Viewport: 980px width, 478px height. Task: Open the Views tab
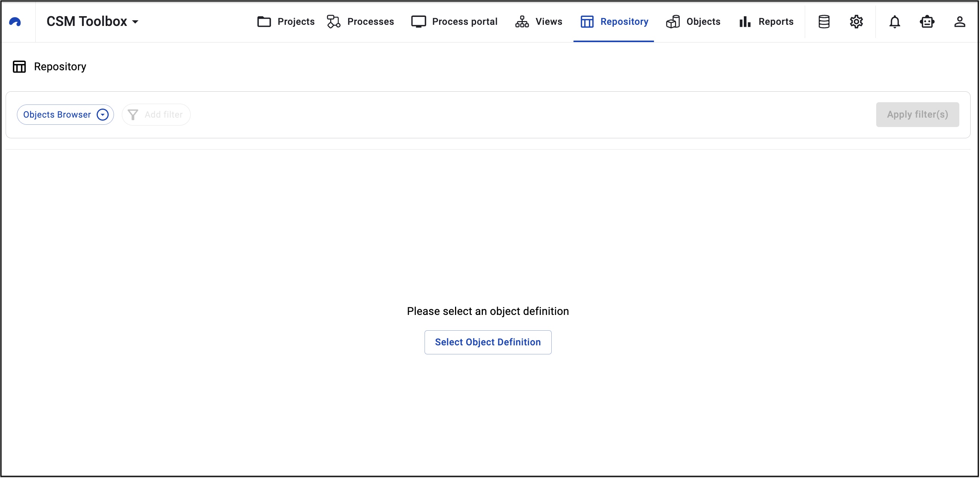(x=538, y=22)
